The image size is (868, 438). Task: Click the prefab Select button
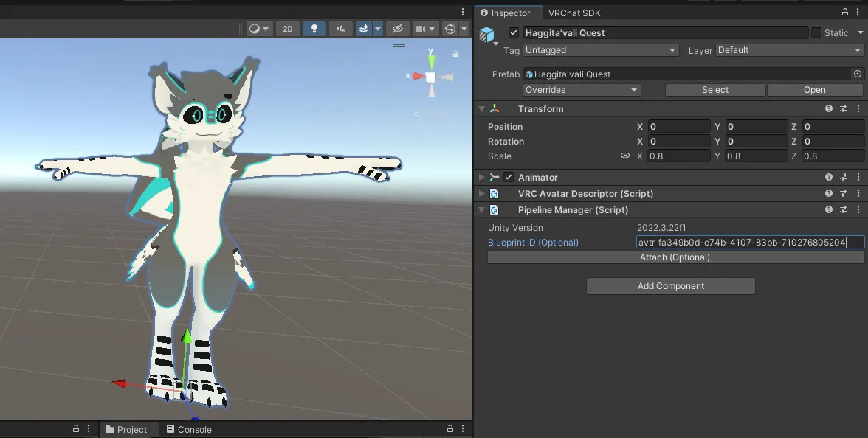click(715, 90)
